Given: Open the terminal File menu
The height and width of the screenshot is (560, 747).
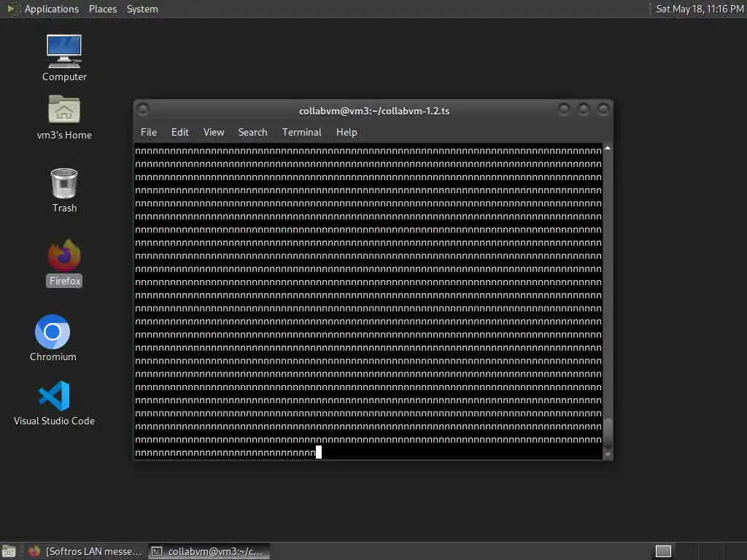Looking at the screenshot, I should 149,133.
